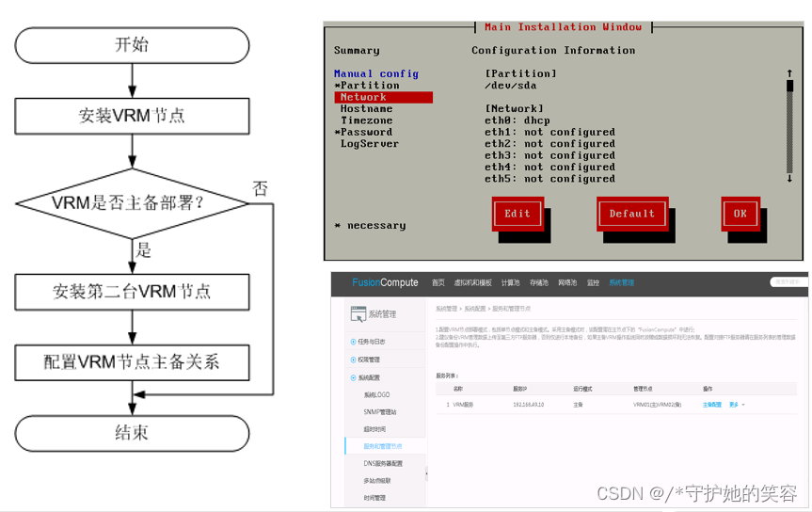
Task: Click the 运行模式 column header
Action: (x=582, y=389)
